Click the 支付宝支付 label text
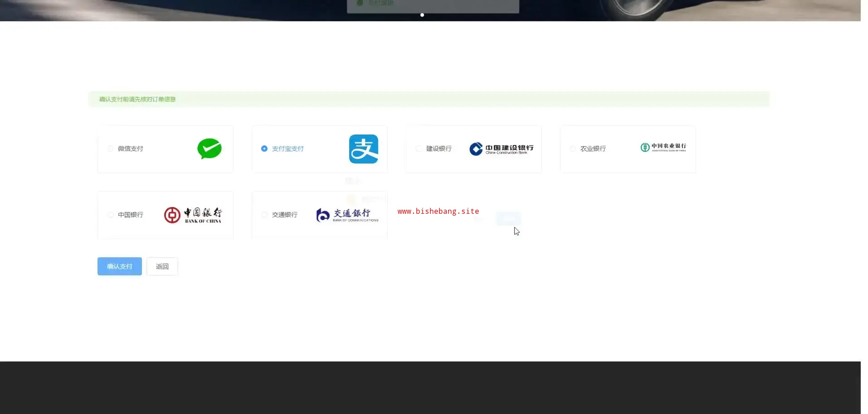 [x=288, y=149]
